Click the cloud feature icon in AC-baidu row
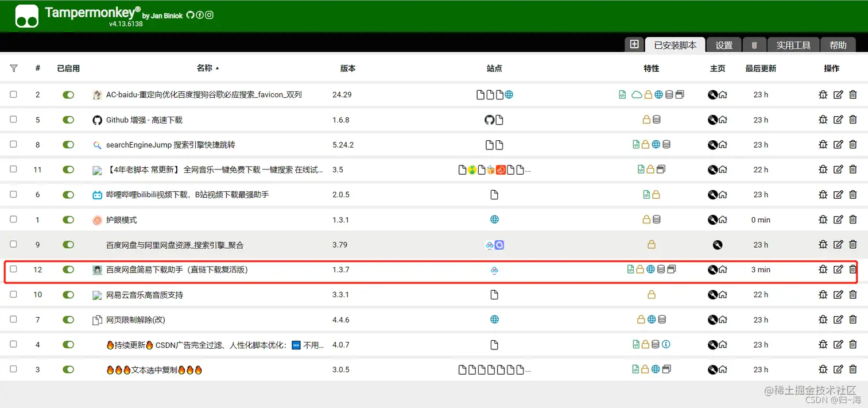Viewport: 868px width, 408px height. point(637,95)
